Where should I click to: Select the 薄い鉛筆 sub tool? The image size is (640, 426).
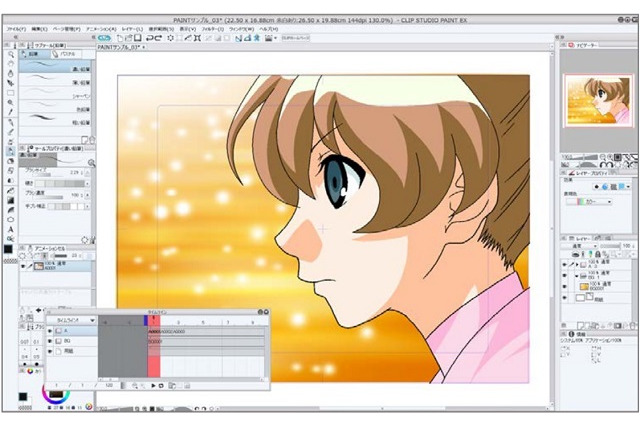[56, 80]
